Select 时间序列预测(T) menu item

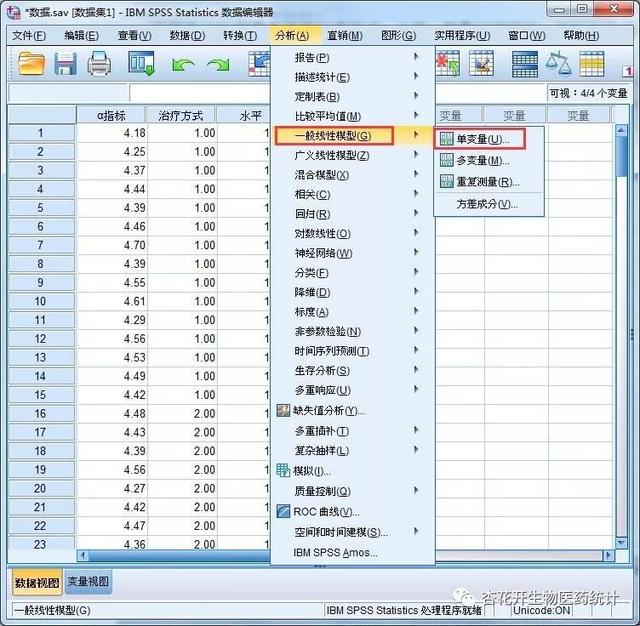(x=353, y=351)
